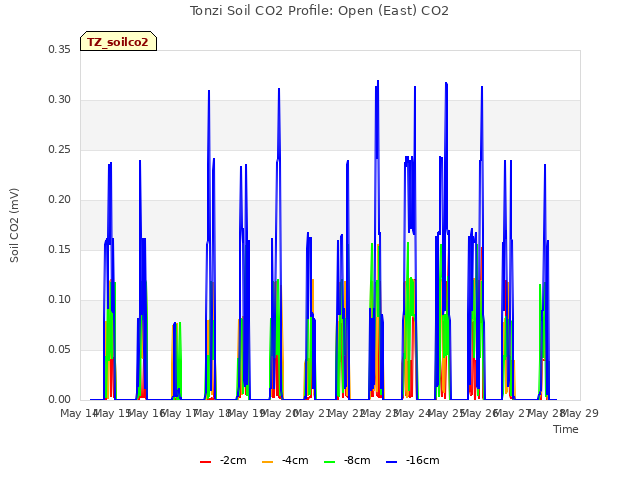
Task: Click the 0.15 y-axis tick label
Action: pos(59,249)
